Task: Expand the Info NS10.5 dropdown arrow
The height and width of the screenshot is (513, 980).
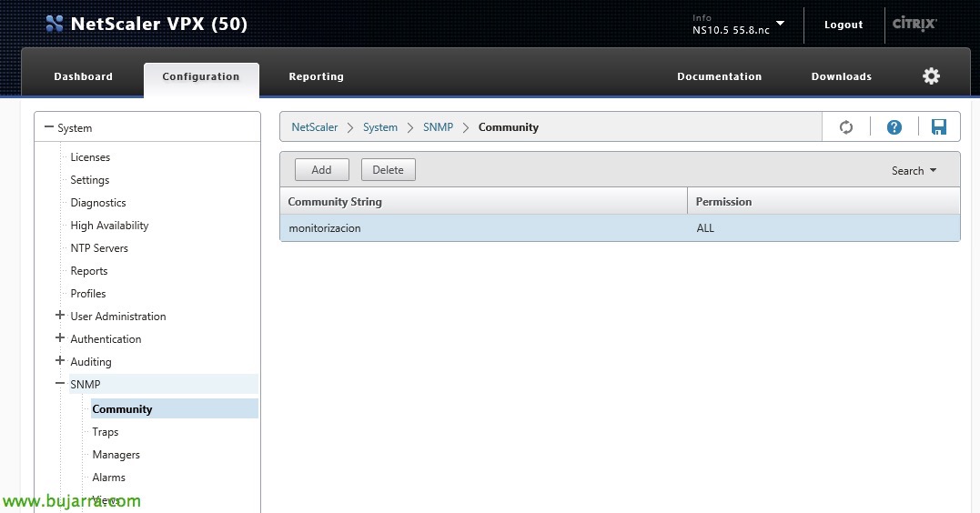Action: click(780, 23)
